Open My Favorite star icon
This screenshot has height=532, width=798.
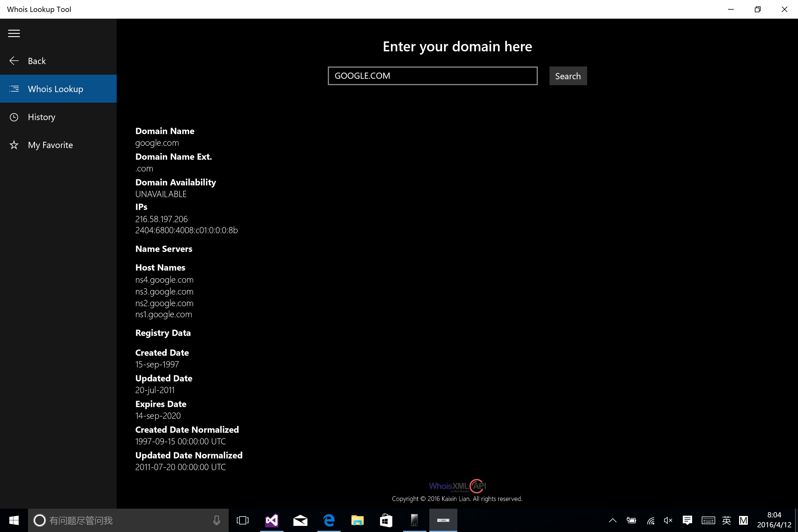pyautogui.click(x=14, y=145)
